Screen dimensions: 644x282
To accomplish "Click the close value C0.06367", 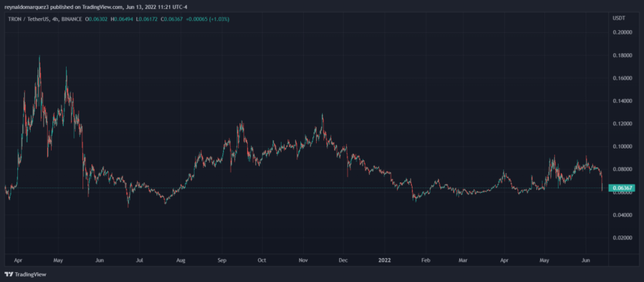I will click(171, 19).
